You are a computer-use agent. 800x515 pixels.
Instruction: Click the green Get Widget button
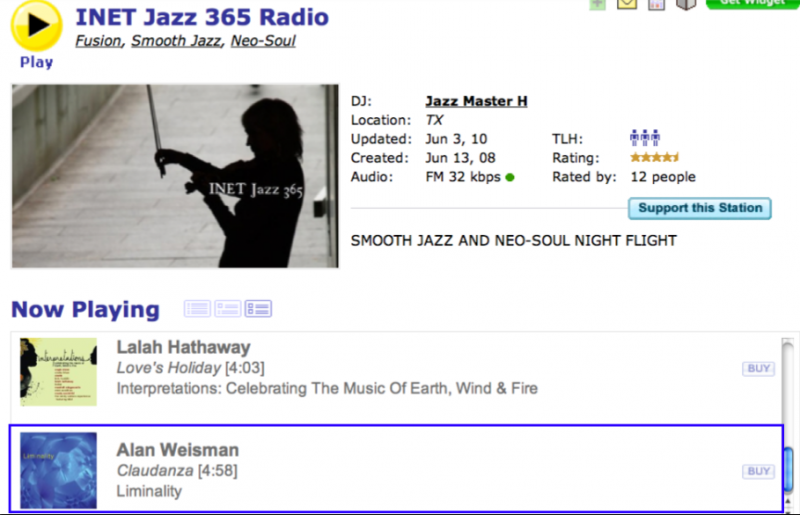[751, 3]
